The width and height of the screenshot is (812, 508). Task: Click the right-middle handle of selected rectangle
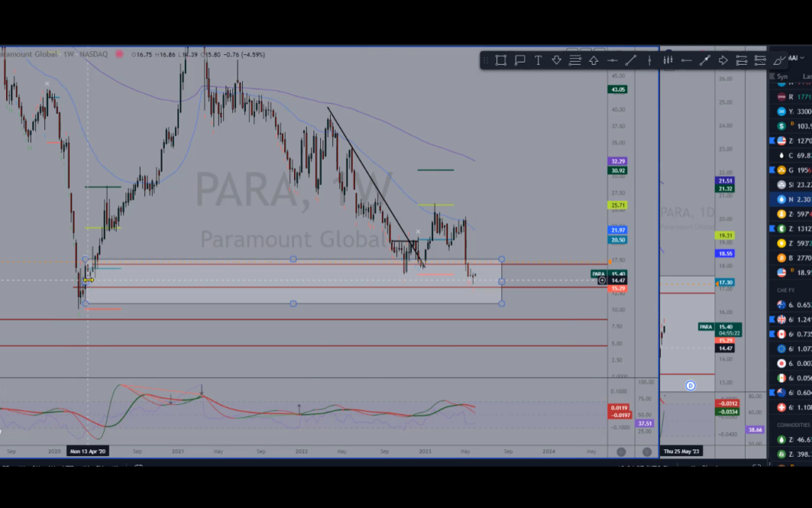coord(501,281)
